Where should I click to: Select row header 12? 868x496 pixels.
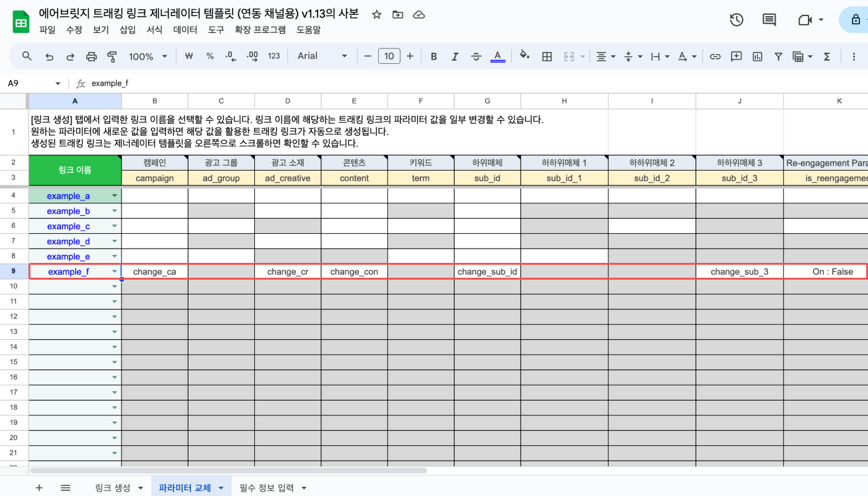[14, 316]
